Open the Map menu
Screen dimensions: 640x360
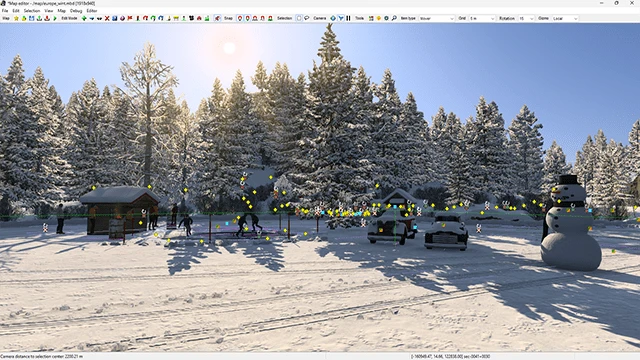[61, 11]
